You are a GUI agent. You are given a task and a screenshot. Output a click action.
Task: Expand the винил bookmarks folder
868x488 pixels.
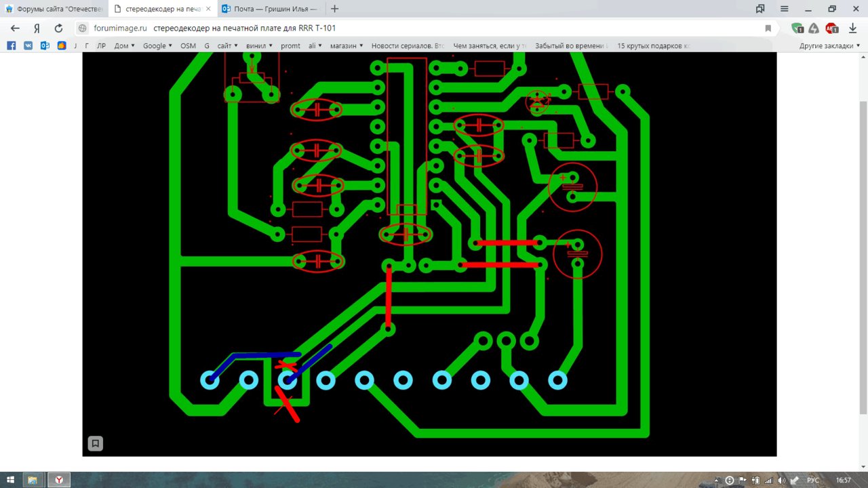click(259, 45)
